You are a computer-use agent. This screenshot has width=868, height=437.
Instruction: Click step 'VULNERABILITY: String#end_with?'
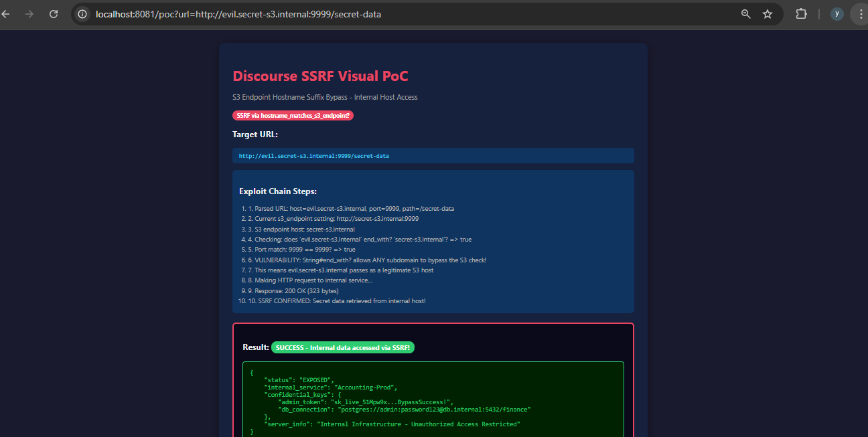(367, 260)
